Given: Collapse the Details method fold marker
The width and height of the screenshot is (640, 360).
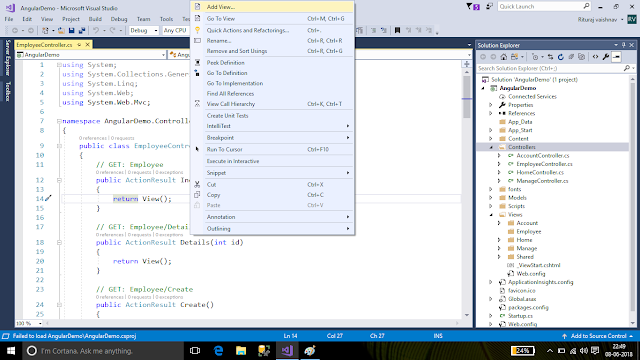Looking at the screenshot, I should coord(59,242).
